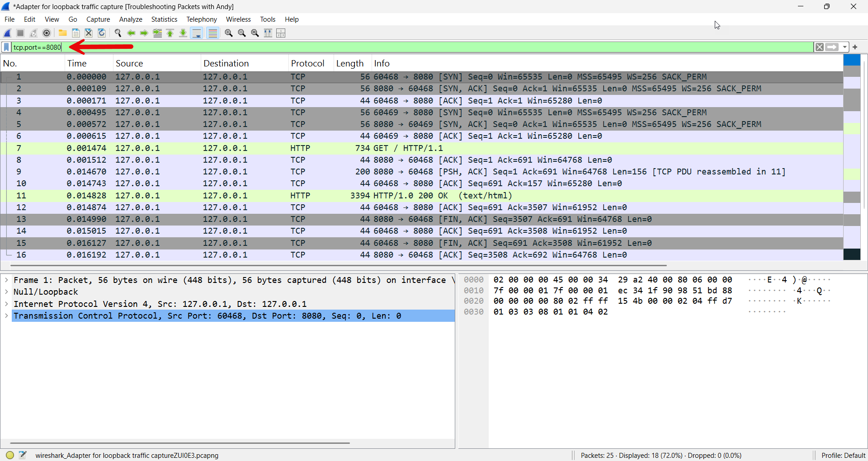Reload this capture file
This screenshot has width=868, height=461.
(x=101, y=33)
